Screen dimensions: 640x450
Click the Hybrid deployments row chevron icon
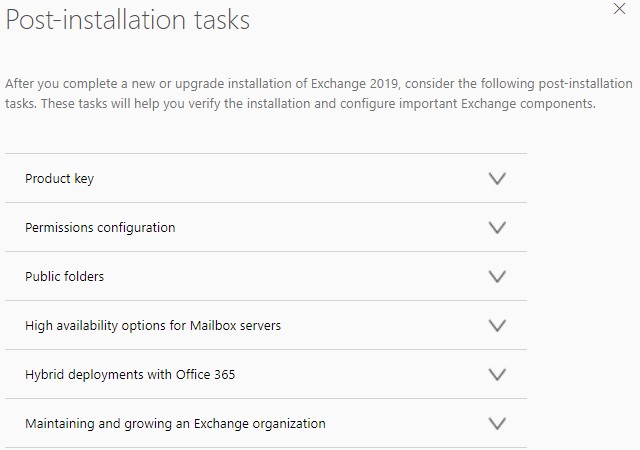497,375
